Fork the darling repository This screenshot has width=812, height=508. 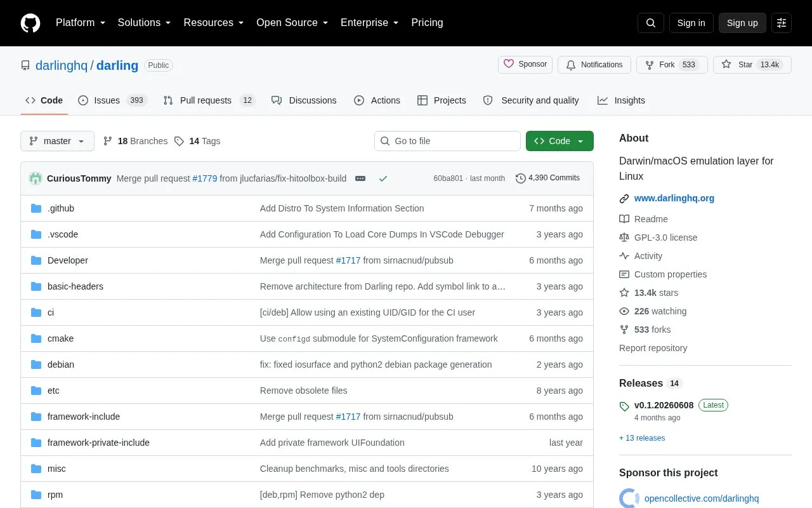pos(672,65)
